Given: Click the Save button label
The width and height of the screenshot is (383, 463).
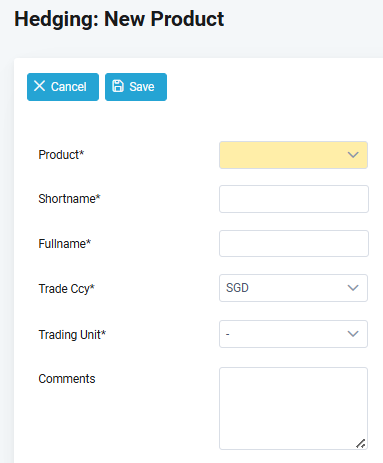Looking at the screenshot, I should coord(142,87).
